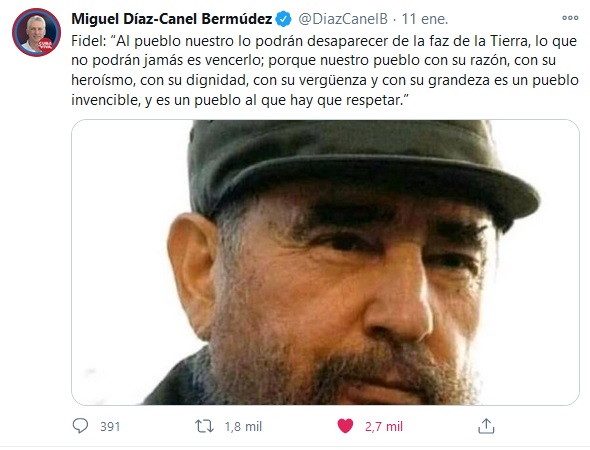Open Miguel Díaz-Canel profile avatar

click(36, 32)
